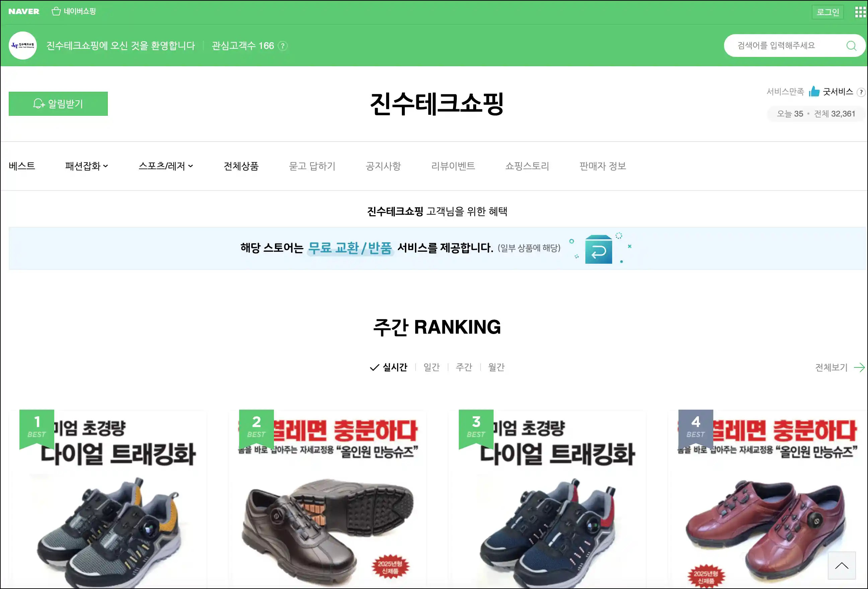868x589 pixels.
Task: Click visitor count 오늘 35 전체 32,361
Action: click(x=816, y=114)
